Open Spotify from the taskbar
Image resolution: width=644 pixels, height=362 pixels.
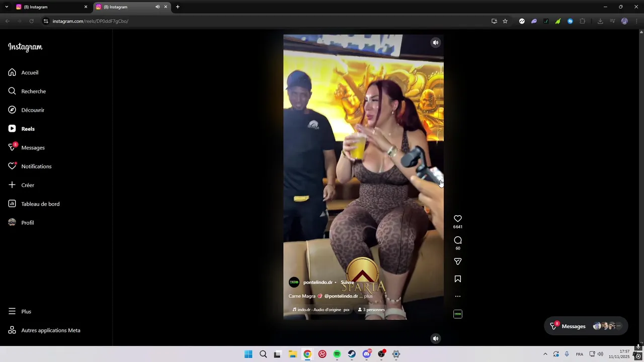337,354
